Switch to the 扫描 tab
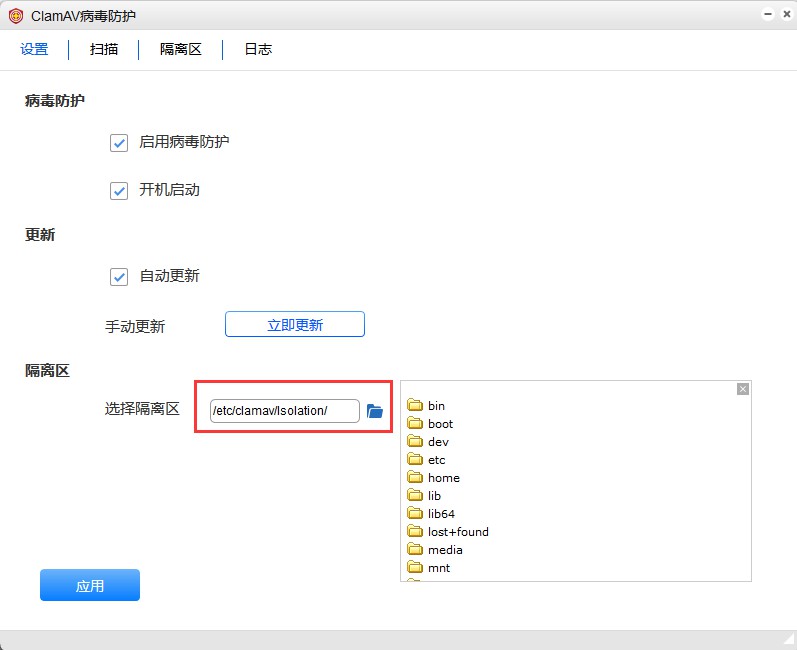This screenshot has width=797, height=650. tap(104, 49)
